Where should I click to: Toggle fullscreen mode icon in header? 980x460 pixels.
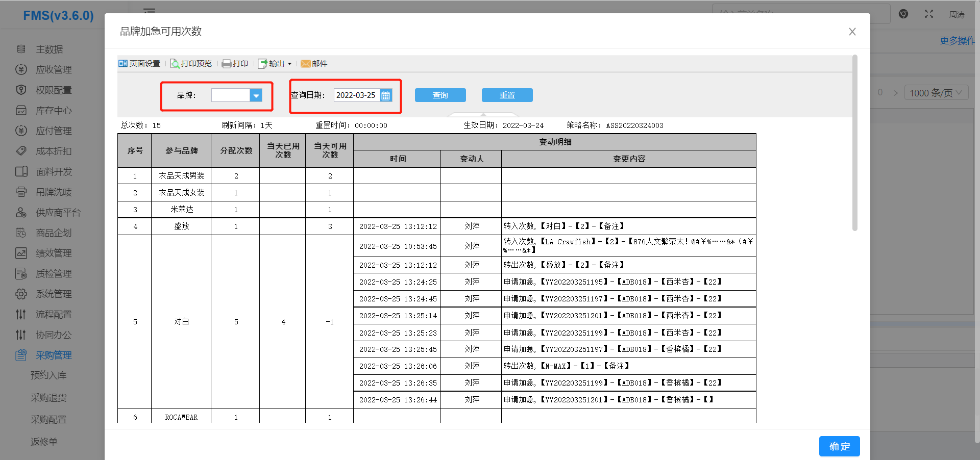(x=928, y=14)
